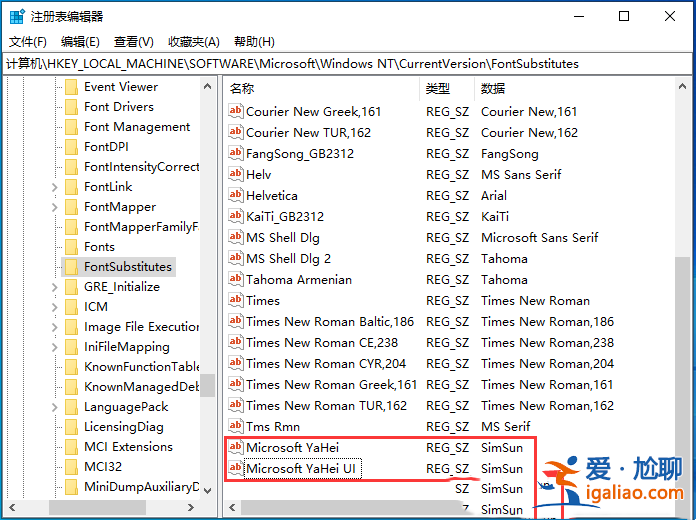Click the tree pane horizontal scrollbar thumb

coord(97,507)
